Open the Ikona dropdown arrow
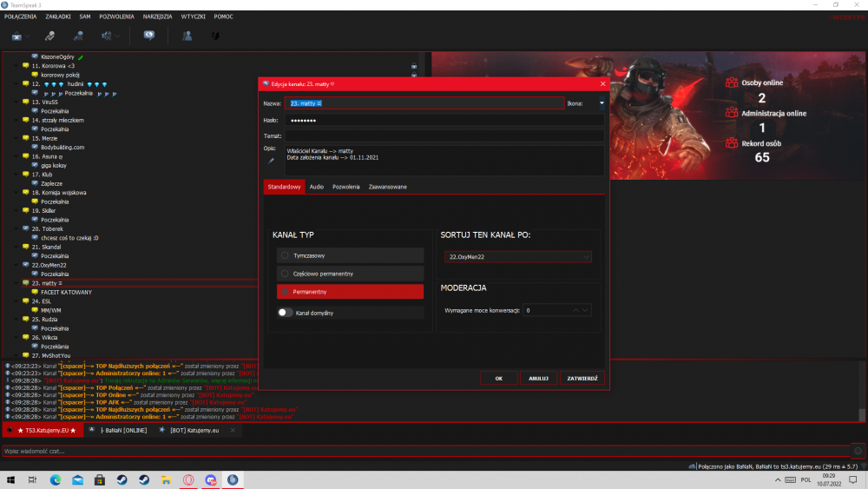This screenshot has width=868, height=489. [602, 103]
